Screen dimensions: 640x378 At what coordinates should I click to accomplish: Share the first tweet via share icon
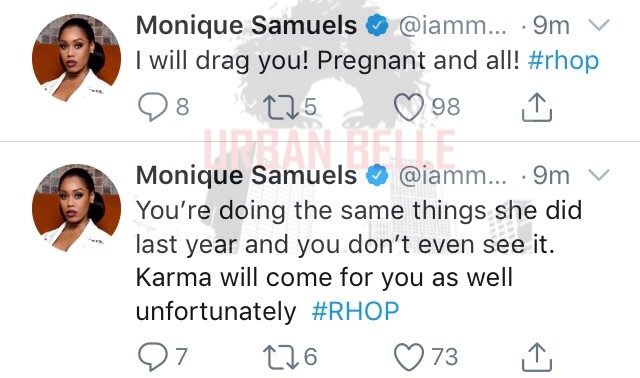click(537, 107)
